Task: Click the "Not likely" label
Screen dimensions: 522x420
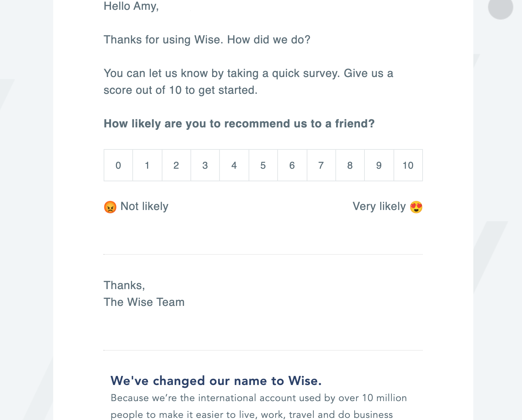Action: tap(144, 206)
